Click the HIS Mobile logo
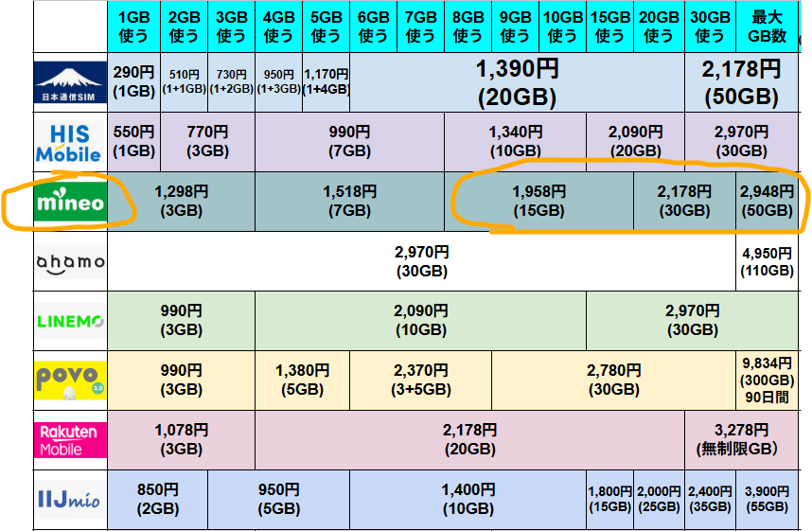 (x=70, y=142)
